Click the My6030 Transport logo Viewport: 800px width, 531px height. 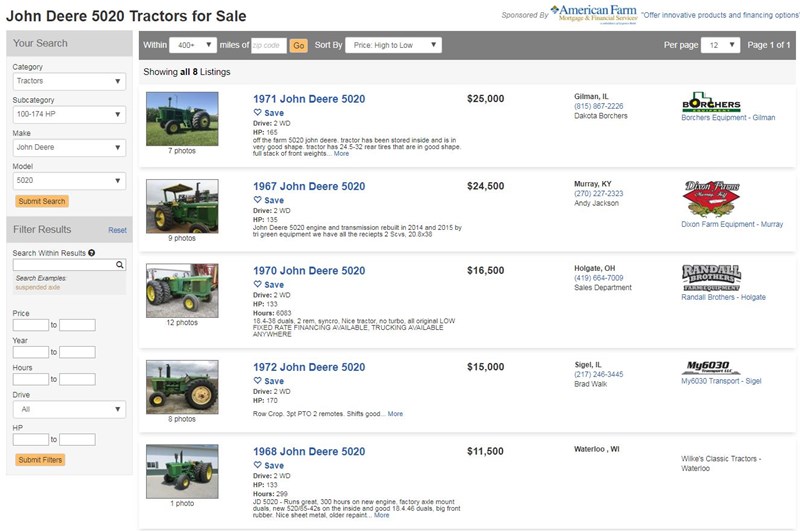pyautogui.click(x=710, y=367)
